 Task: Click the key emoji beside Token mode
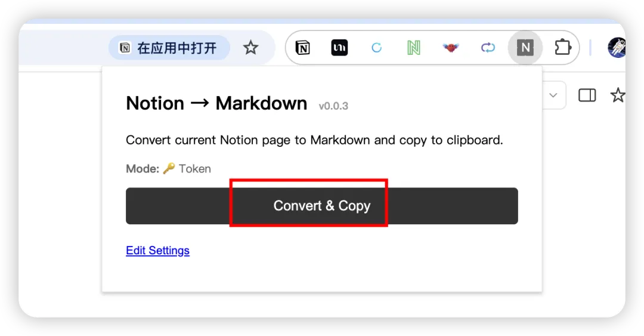pos(169,168)
